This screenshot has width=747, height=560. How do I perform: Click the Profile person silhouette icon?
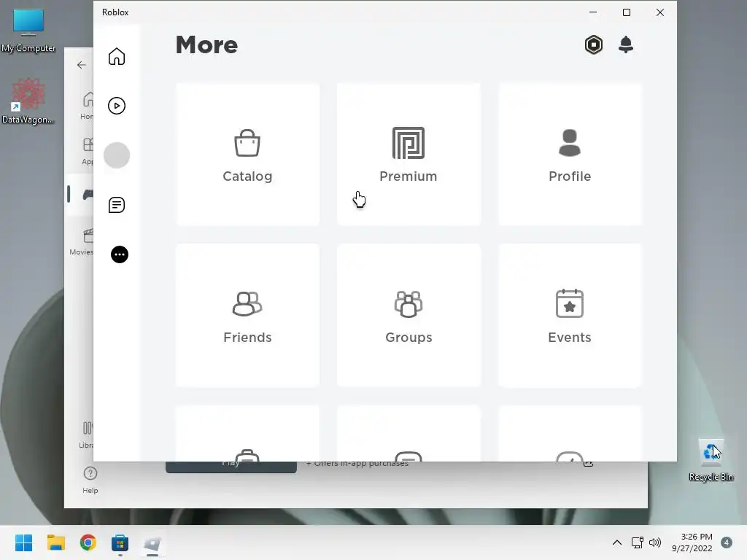(x=569, y=143)
